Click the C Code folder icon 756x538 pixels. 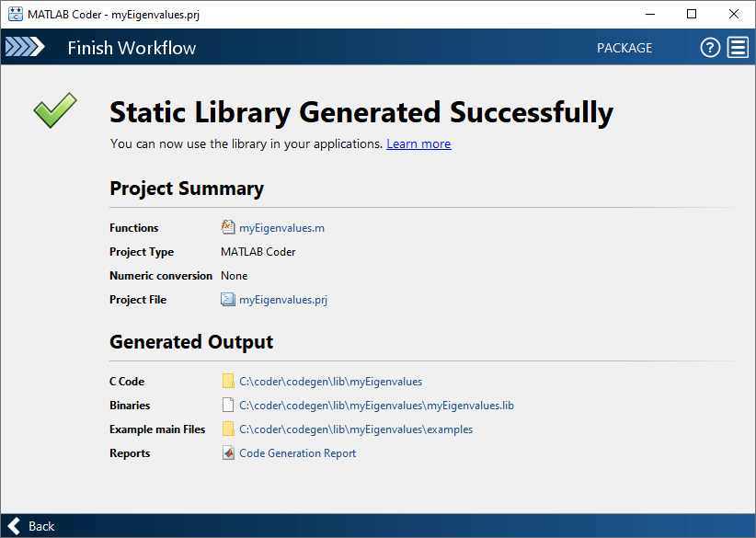coord(228,381)
